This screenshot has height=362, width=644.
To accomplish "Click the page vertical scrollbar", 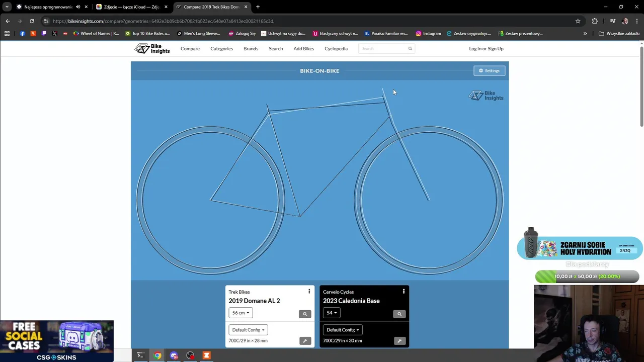I will click(x=641, y=85).
